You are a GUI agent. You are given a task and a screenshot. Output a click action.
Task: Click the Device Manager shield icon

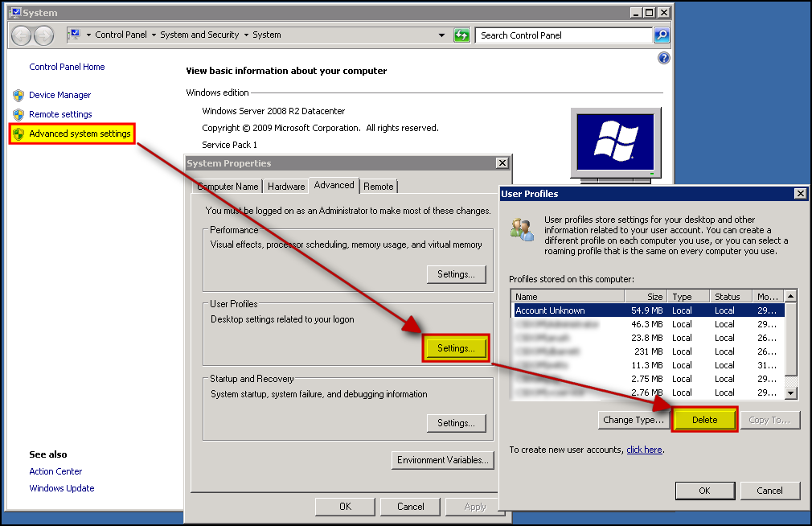[x=18, y=95]
